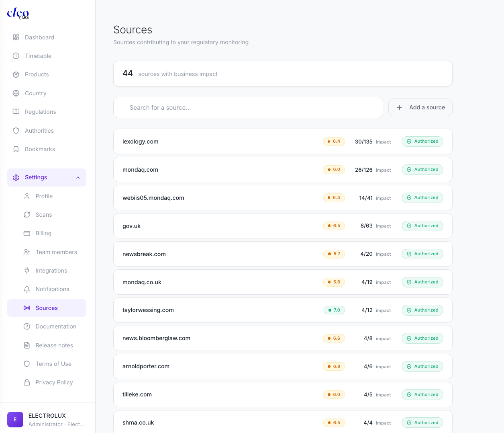The image size is (504, 433).
Task: Click the Integrations plug icon
Action: point(27,271)
